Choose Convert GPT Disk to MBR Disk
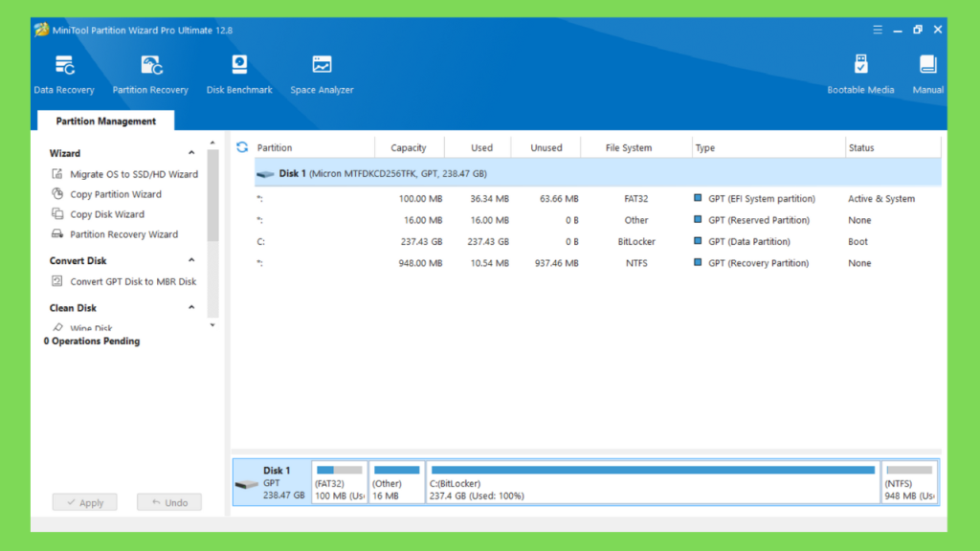Screen dimensions: 980x551 [133, 282]
